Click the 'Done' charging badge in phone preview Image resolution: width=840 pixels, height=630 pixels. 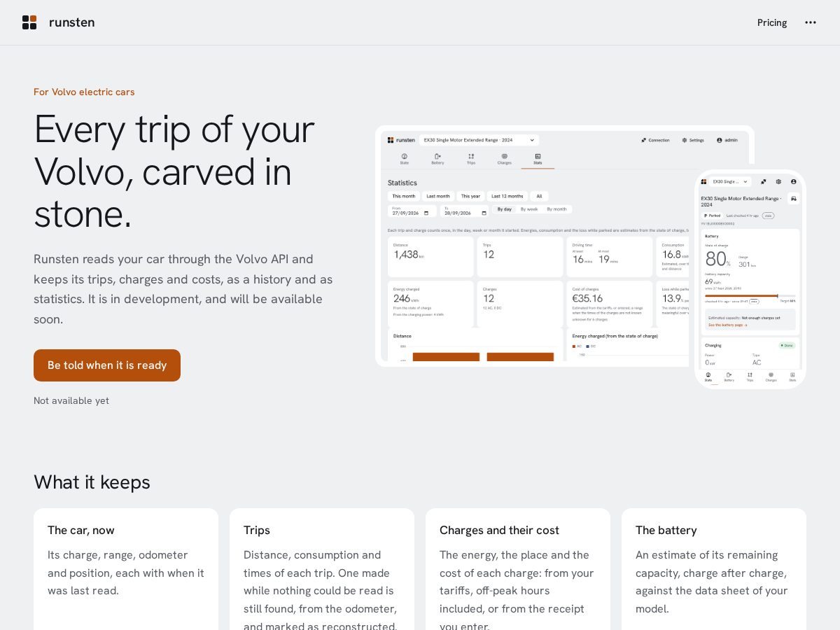coord(787,345)
